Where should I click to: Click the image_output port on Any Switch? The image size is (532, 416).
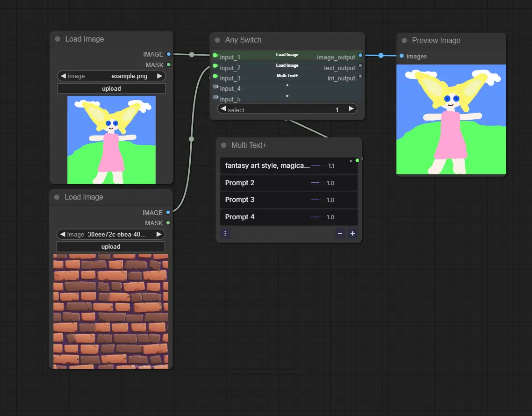360,56
